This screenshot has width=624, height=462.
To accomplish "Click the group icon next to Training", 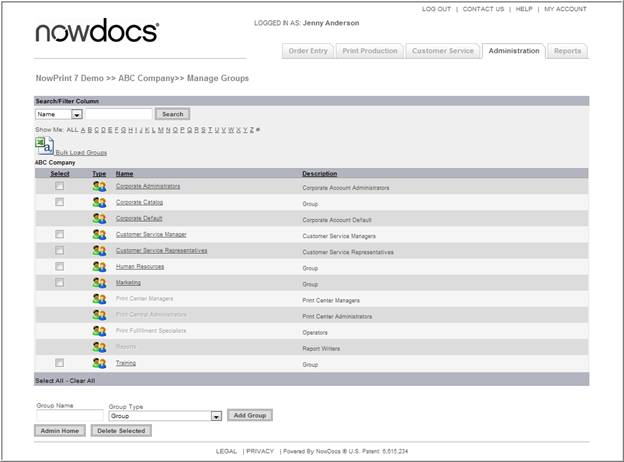I will (99, 363).
